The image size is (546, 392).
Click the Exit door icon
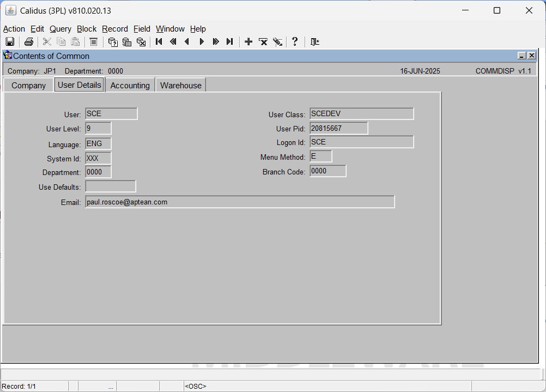click(x=315, y=42)
